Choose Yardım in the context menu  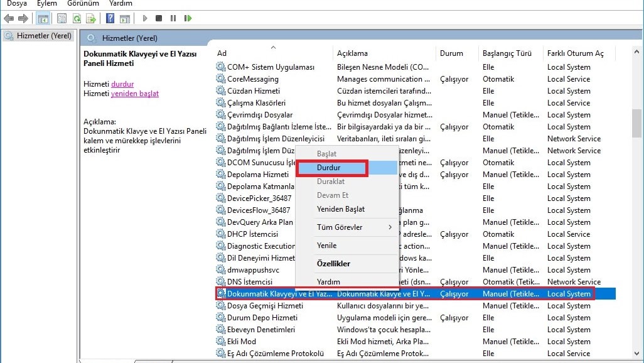(347, 281)
